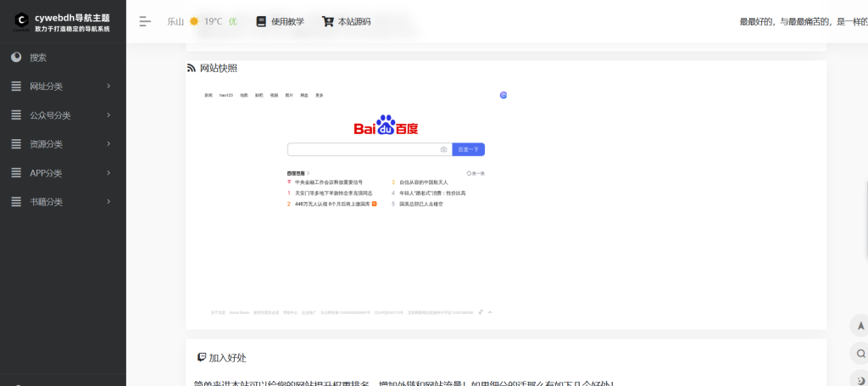This screenshot has width=868, height=386.
Task: Expand the 资源分类 chevron arrow
Action: tap(108, 143)
